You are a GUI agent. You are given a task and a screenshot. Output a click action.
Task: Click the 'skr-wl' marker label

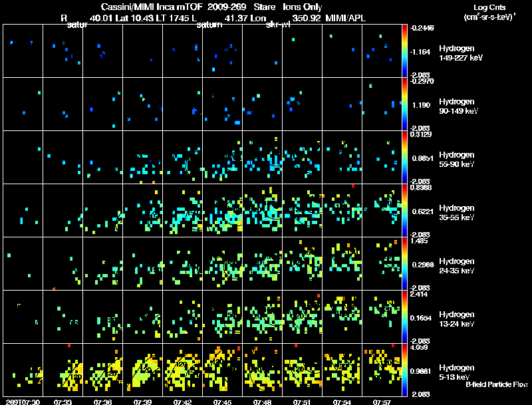[278, 25]
